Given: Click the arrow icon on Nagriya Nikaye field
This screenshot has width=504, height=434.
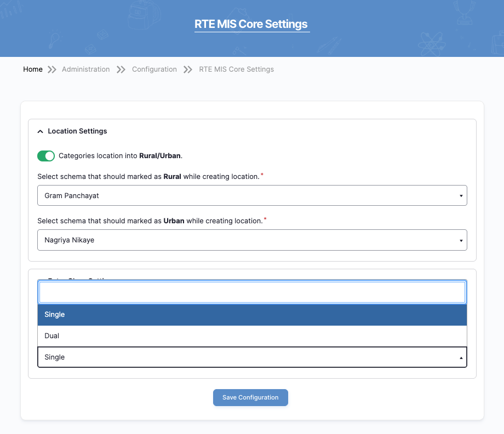Looking at the screenshot, I should pos(461,240).
